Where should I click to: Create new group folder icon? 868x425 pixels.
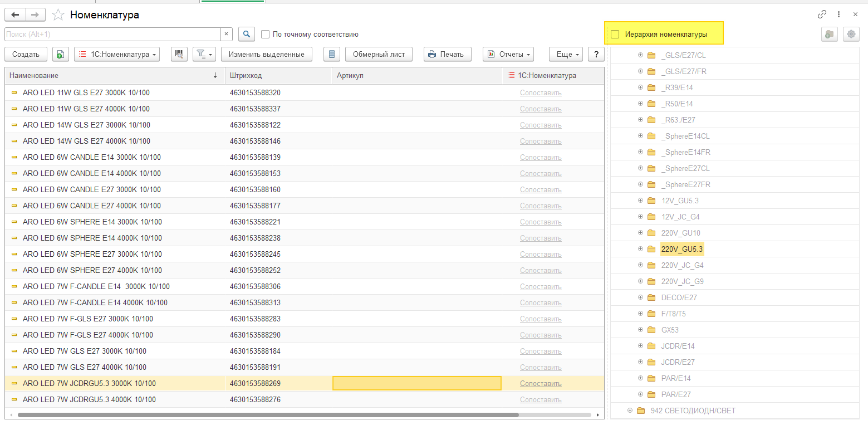tap(830, 34)
